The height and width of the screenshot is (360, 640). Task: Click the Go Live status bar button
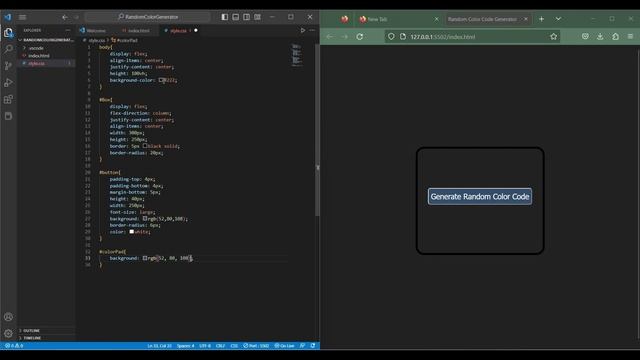(x=284, y=346)
